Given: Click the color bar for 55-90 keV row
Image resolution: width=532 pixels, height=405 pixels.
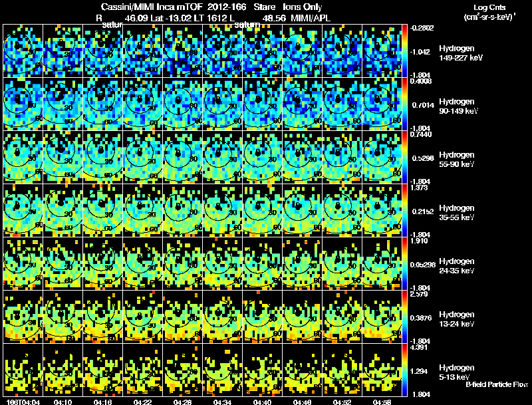Looking at the screenshot, I should [x=404, y=157].
